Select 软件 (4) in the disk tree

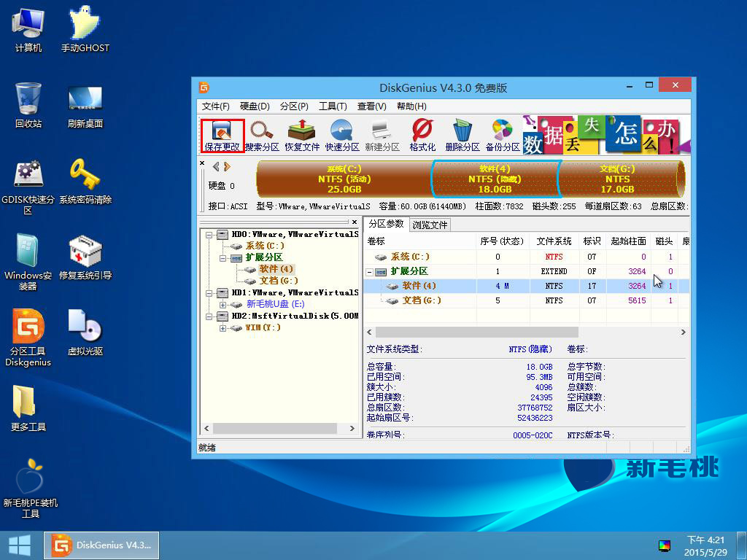tap(276, 269)
